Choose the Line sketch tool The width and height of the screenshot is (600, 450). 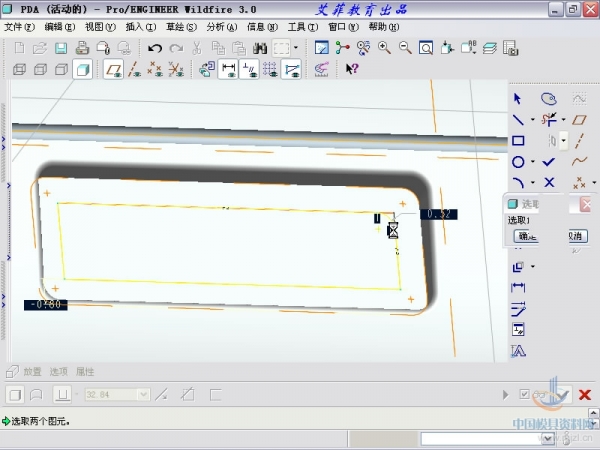518,120
